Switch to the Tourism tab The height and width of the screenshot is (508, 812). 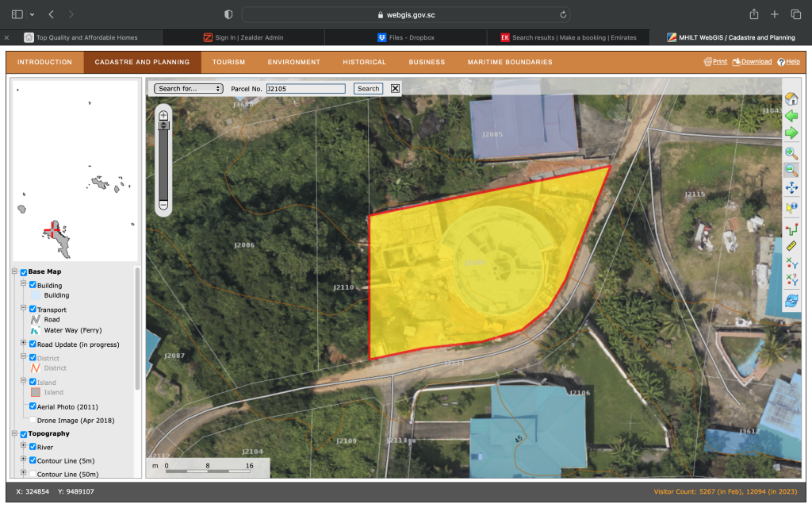228,62
